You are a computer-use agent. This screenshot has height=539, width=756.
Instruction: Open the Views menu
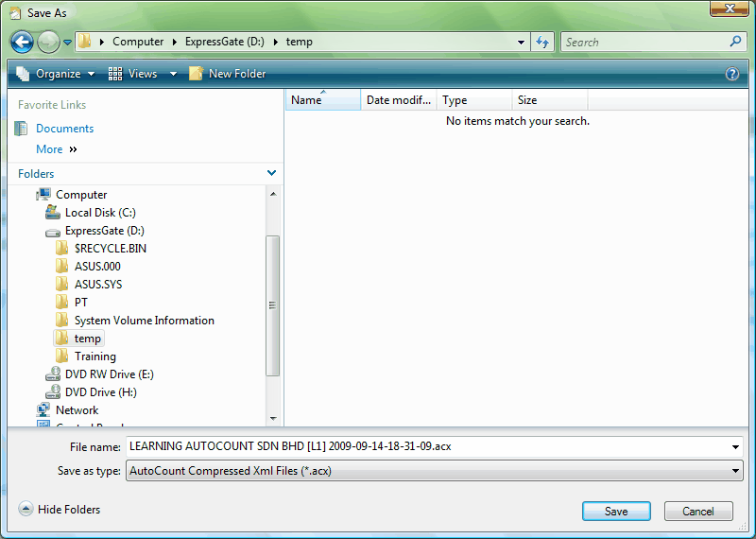132,74
